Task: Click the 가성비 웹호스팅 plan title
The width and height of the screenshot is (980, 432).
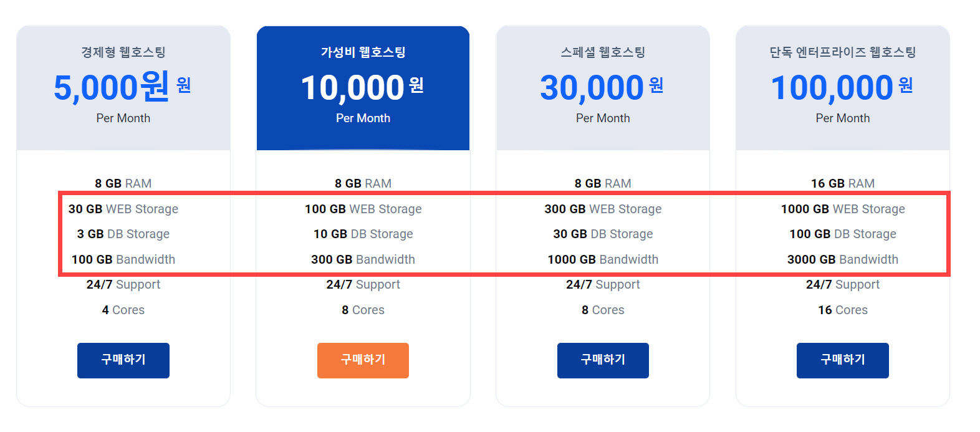Action: pos(363,52)
